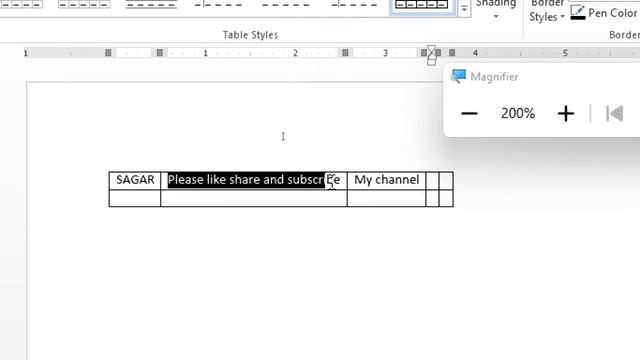This screenshot has height=360, width=640.
Task: Zoom in with the Magnifier plus button
Action: (566, 113)
